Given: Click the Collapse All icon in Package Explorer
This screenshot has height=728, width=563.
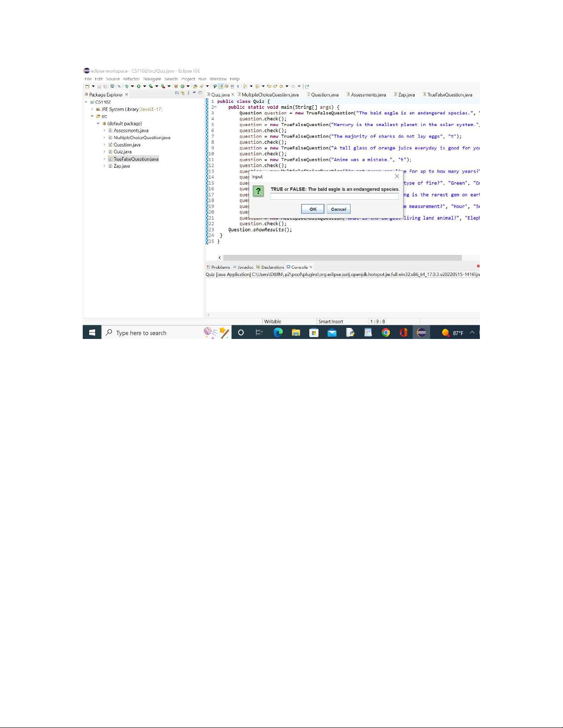Looking at the screenshot, I should pyautogui.click(x=177, y=93).
